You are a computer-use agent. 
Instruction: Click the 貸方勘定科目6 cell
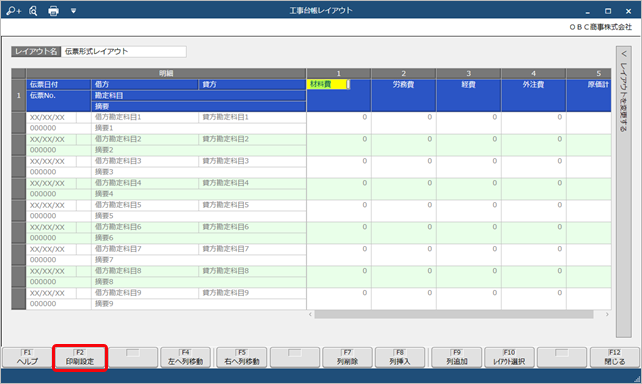(x=252, y=227)
